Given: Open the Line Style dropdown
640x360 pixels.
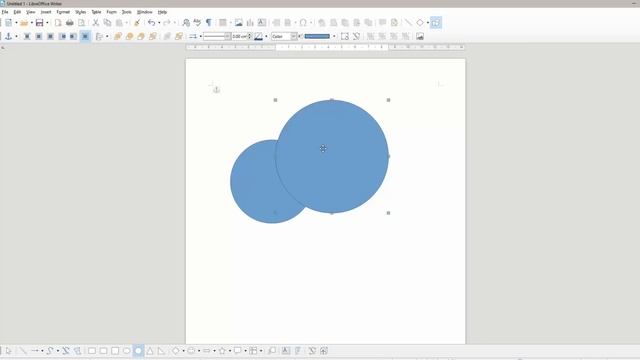Looking at the screenshot, I should click(x=217, y=37).
